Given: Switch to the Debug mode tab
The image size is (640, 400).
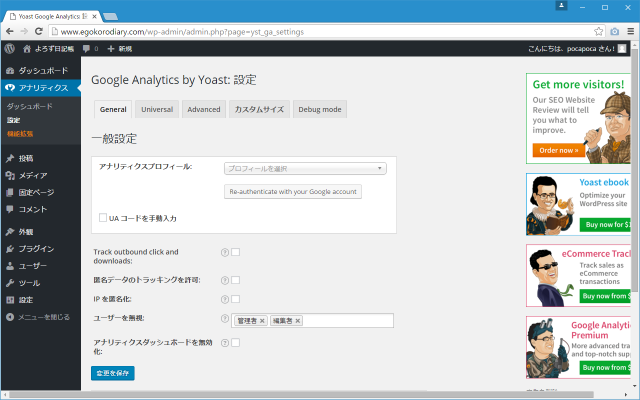Looking at the screenshot, I should pyautogui.click(x=320, y=109).
